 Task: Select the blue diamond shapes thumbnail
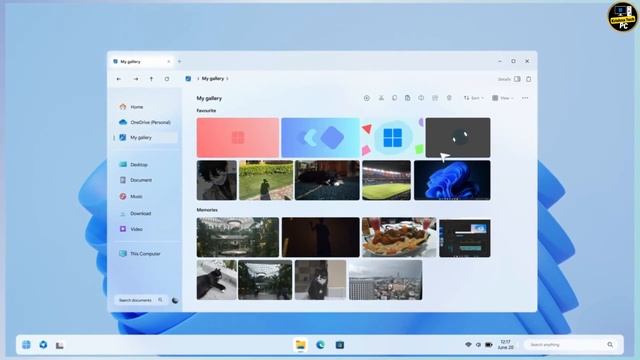coord(320,138)
